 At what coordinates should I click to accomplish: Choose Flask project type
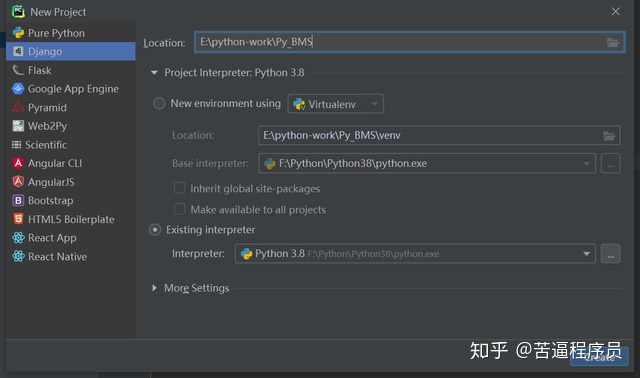point(71,70)
